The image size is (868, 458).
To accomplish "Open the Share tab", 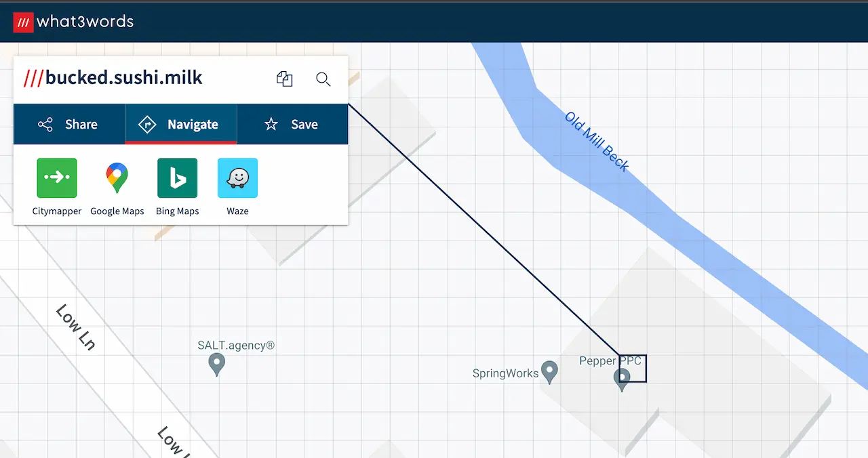I will pyautogui.click(x=69, y=124).
